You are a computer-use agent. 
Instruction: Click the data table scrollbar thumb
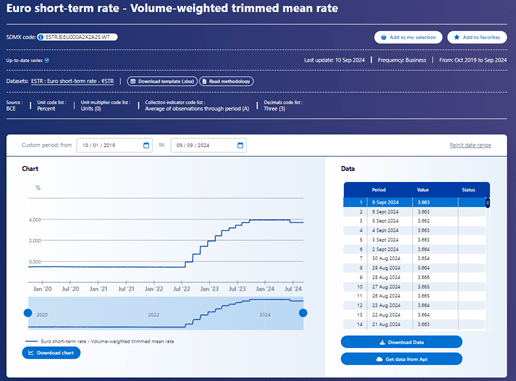pyautogui.click(x=488, y=202)
